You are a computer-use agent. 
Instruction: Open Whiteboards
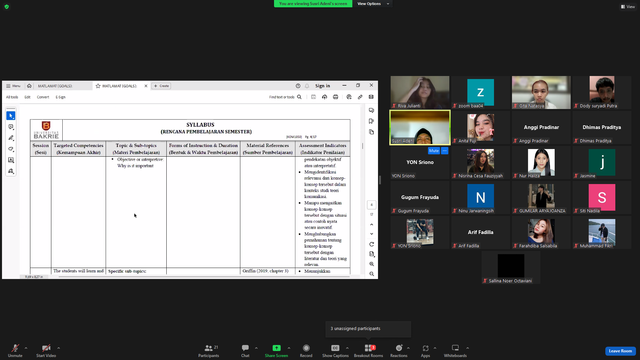tap(455, 350)
